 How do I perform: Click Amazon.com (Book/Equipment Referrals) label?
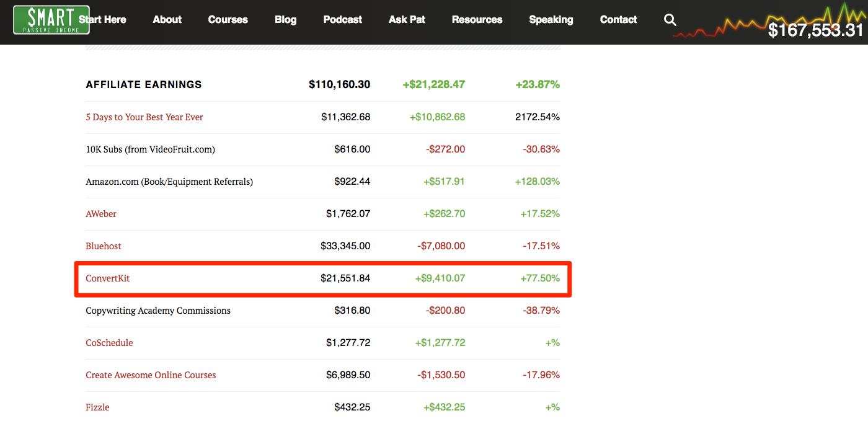(x=169, y=182)
